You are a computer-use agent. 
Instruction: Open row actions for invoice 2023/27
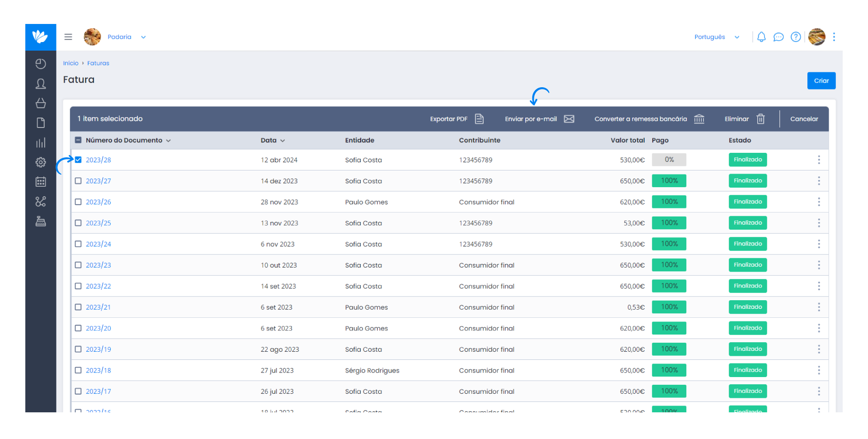click(819, 181)
